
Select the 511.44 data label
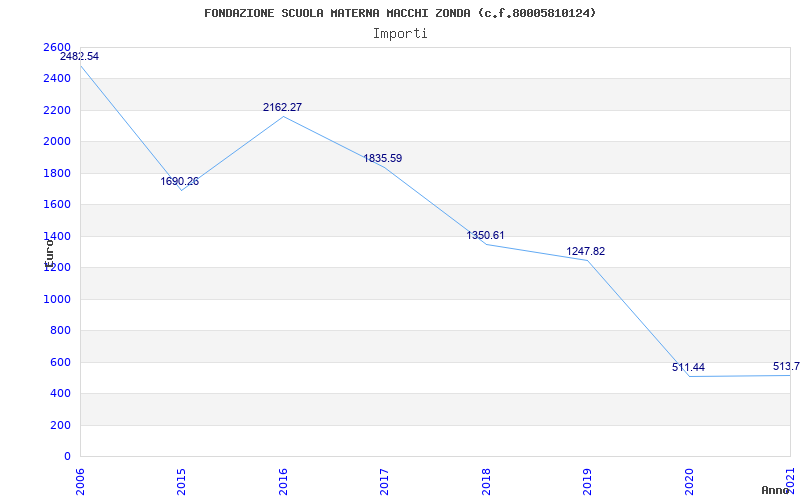click(x=688, y=367)
